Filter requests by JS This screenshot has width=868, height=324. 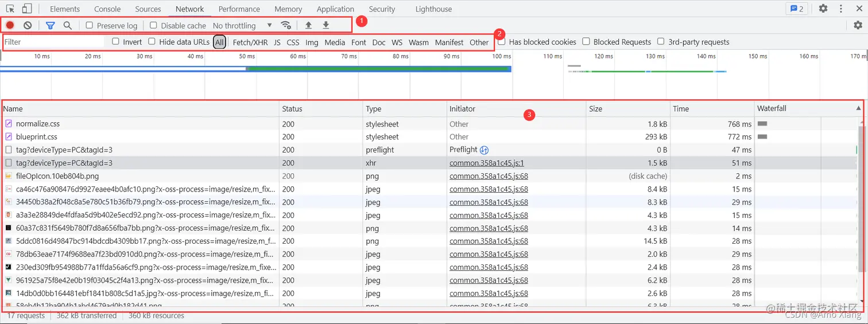(x=277, y=42)
